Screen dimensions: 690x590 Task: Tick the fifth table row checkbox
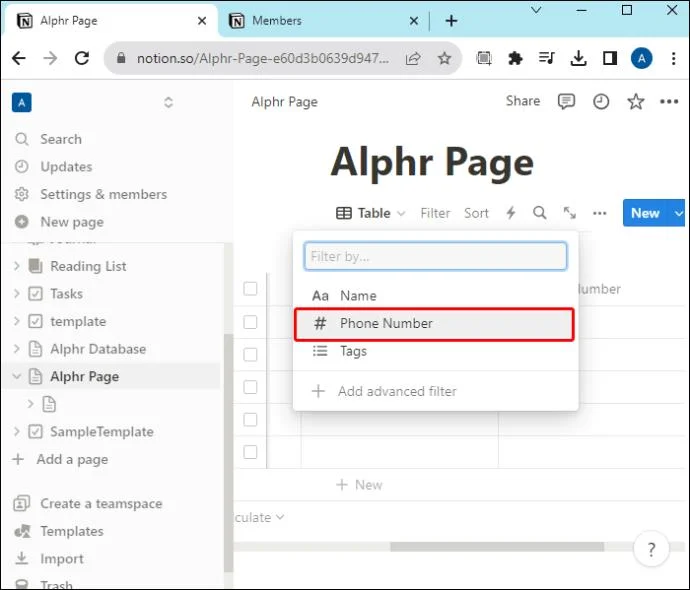coord(250,452)
